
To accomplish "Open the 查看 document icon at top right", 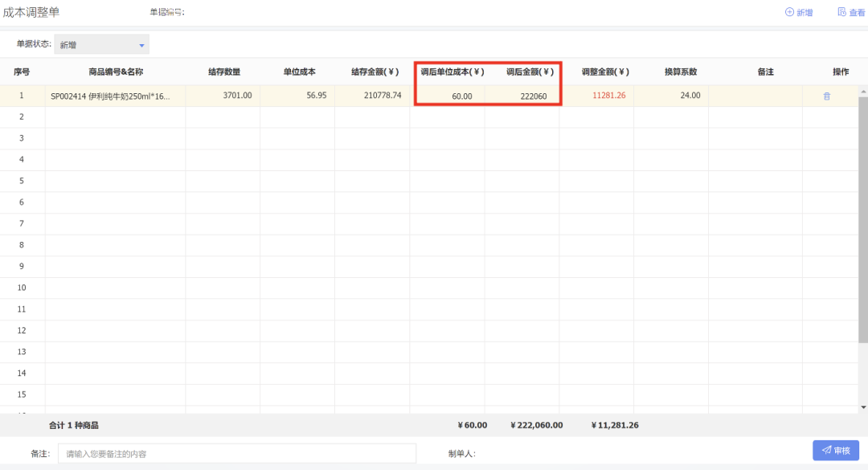I will pyautogui.click(x=841, y=12).
